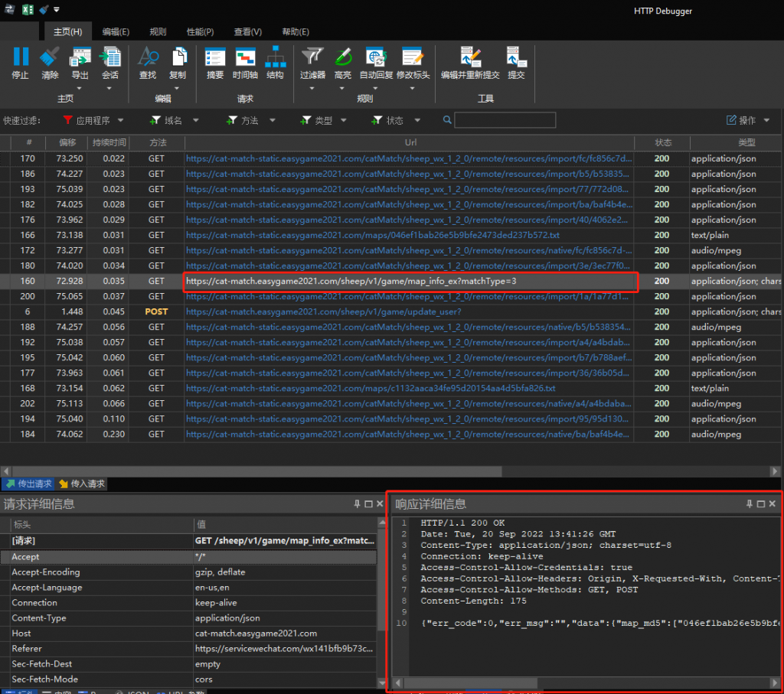The width and height of the screenshot is (784, 694).
Task: Toggle pin on the 响应详细信息 panel
Action: click(x=749, y=504)
